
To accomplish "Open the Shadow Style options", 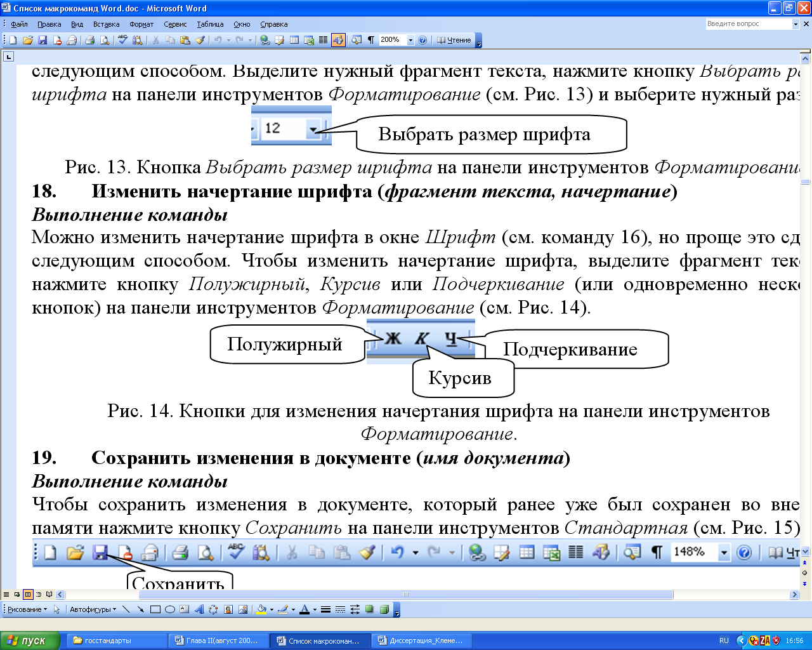I will pyautogui.click(x=369, y=609).
